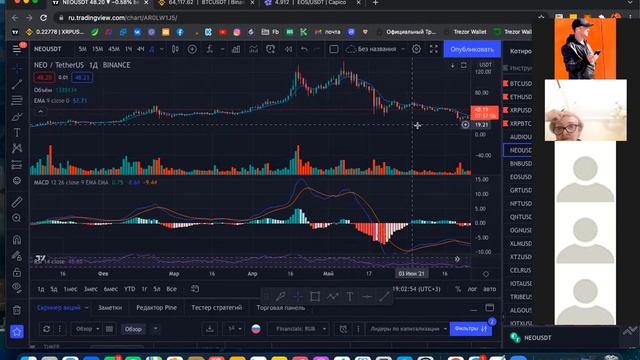Image resolution: width=640 pixels, height=360 pixels.
Task: Select the zoom-in magnifier tool
Action: [17, 218]
